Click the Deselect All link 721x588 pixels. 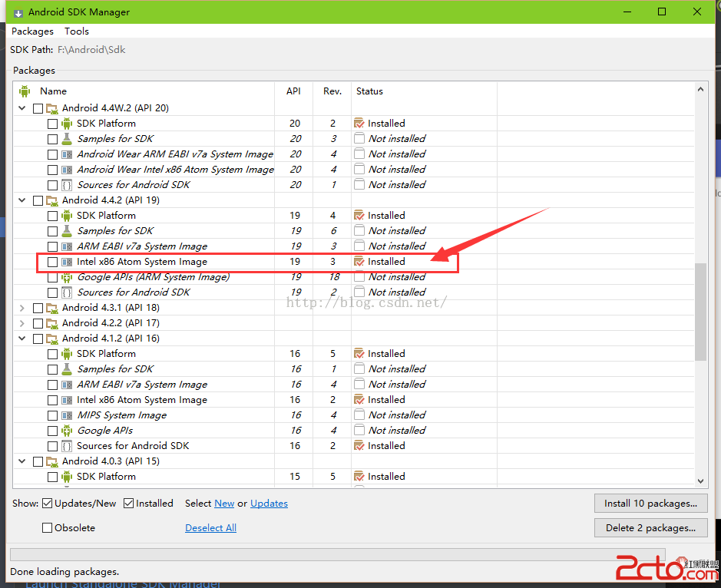(x=210, y=528)
